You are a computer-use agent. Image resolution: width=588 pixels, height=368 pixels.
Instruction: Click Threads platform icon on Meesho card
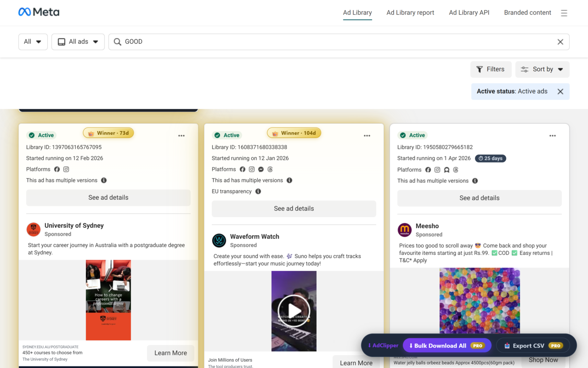click(456, 170)
